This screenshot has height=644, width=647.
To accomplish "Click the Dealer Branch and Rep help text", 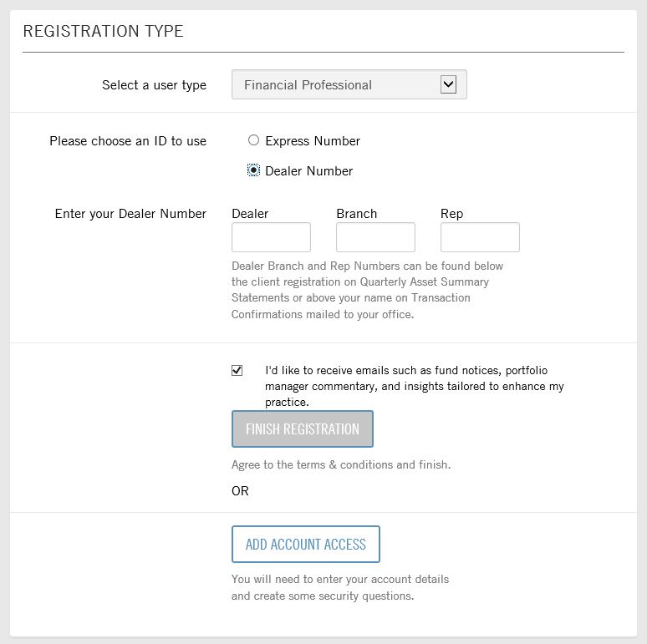I will 367,290.
